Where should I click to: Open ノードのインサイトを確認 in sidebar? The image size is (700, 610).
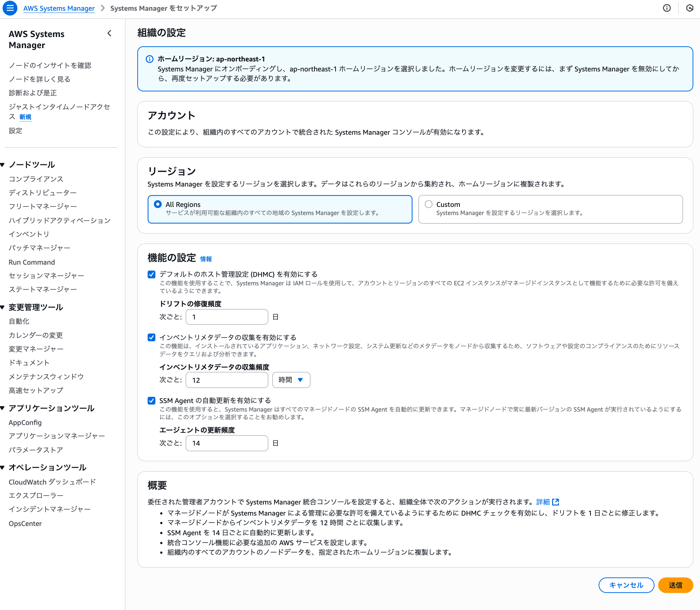click(x=50, y=66)
